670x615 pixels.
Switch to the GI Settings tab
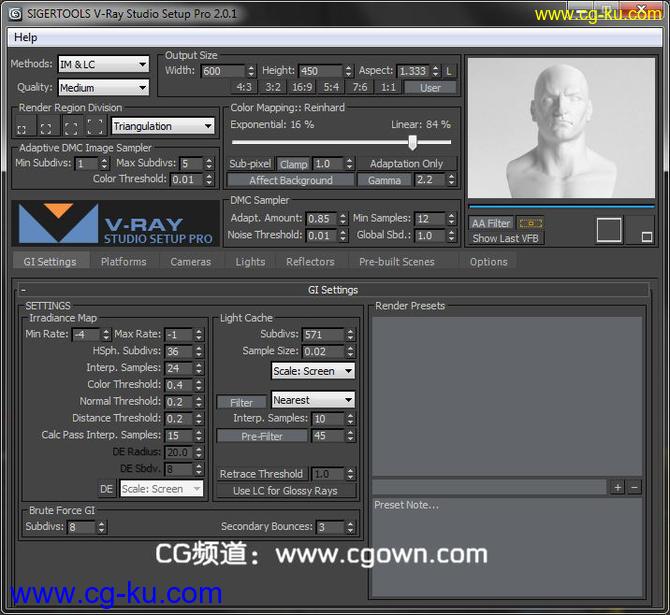(x=50, y=262)
